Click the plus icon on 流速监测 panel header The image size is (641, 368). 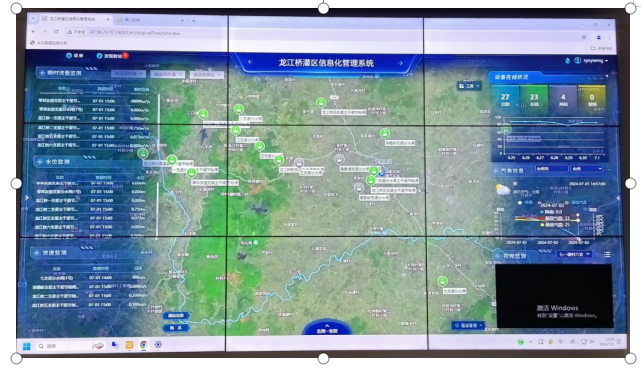[x=37, y=253]
